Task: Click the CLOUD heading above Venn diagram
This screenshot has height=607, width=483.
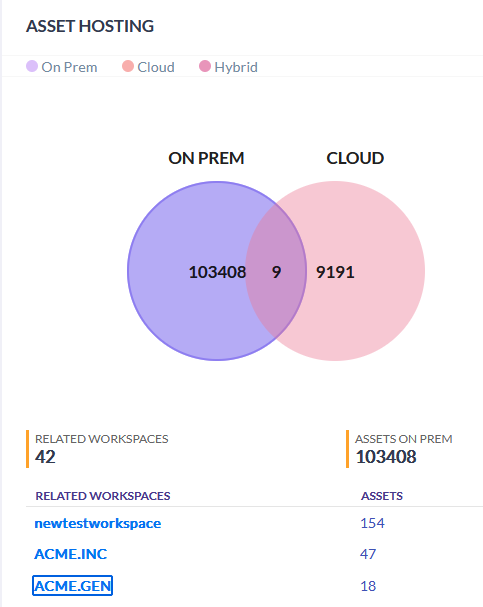Action: pos(355,158)
